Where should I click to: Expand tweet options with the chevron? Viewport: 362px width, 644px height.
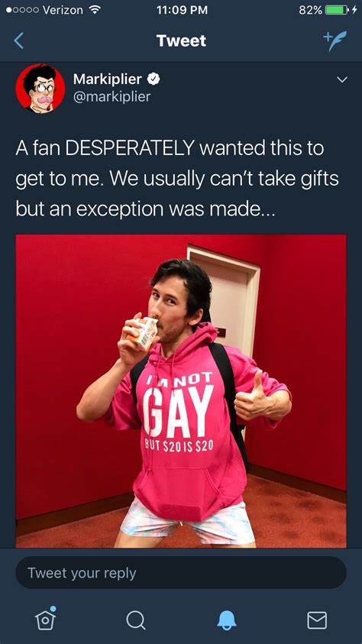341,79
